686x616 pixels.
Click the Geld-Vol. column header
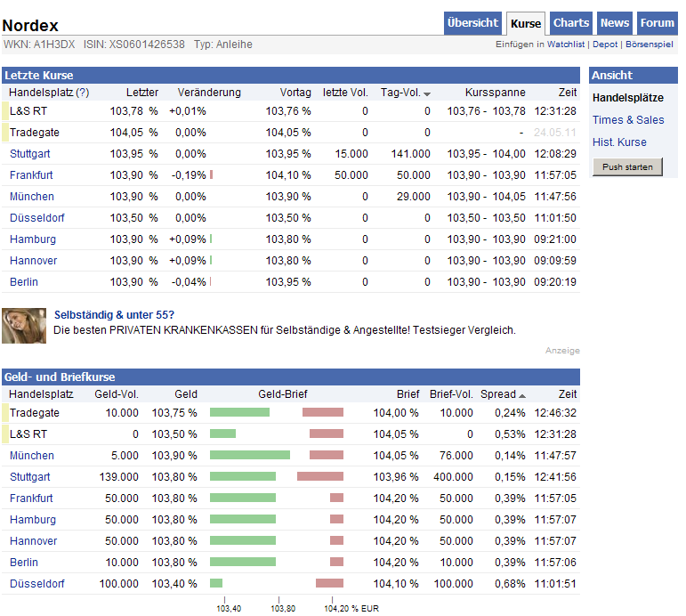tap(117, 394)
